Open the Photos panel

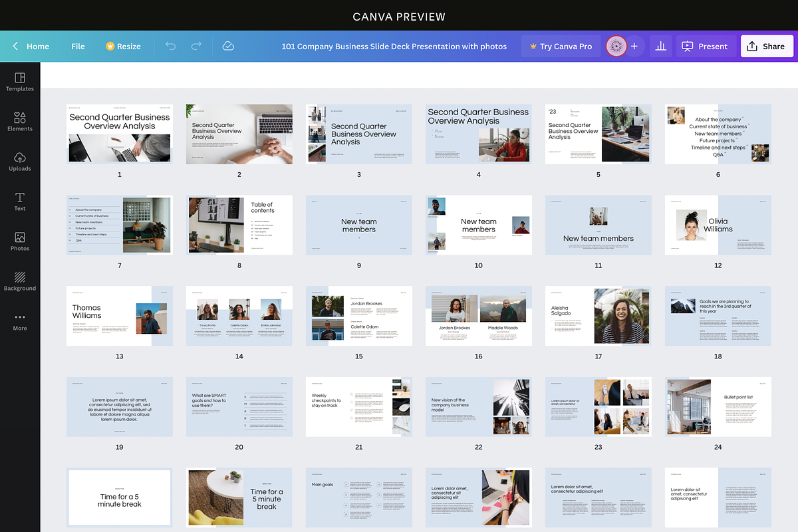click(20, 240)
